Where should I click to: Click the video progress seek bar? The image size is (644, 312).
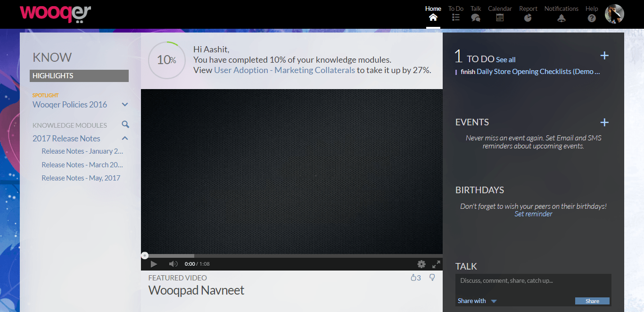tap(292, 256)
